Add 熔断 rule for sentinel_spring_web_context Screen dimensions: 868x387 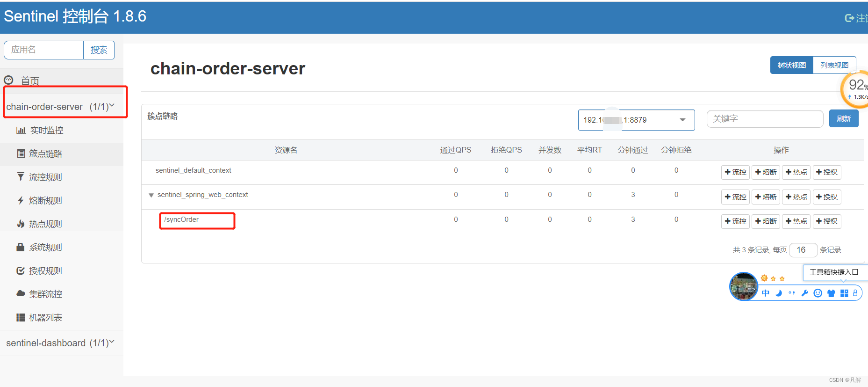[766, 197]
